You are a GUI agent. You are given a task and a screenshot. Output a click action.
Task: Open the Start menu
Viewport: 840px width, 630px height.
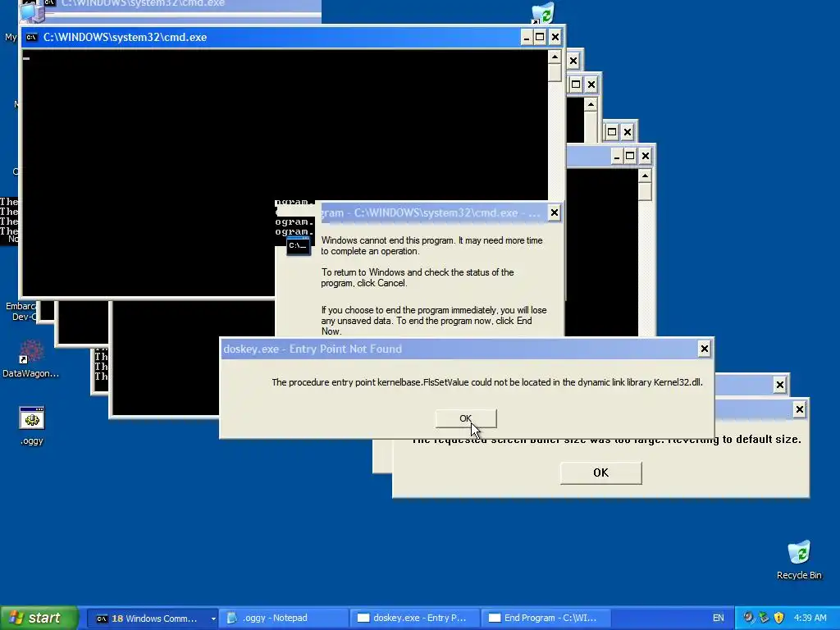coord(39,618)
